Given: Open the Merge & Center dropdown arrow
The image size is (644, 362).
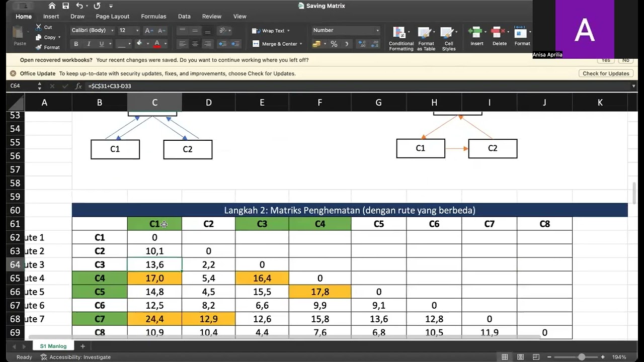Looking at the screenshot, I should click(x=301, y=44).
